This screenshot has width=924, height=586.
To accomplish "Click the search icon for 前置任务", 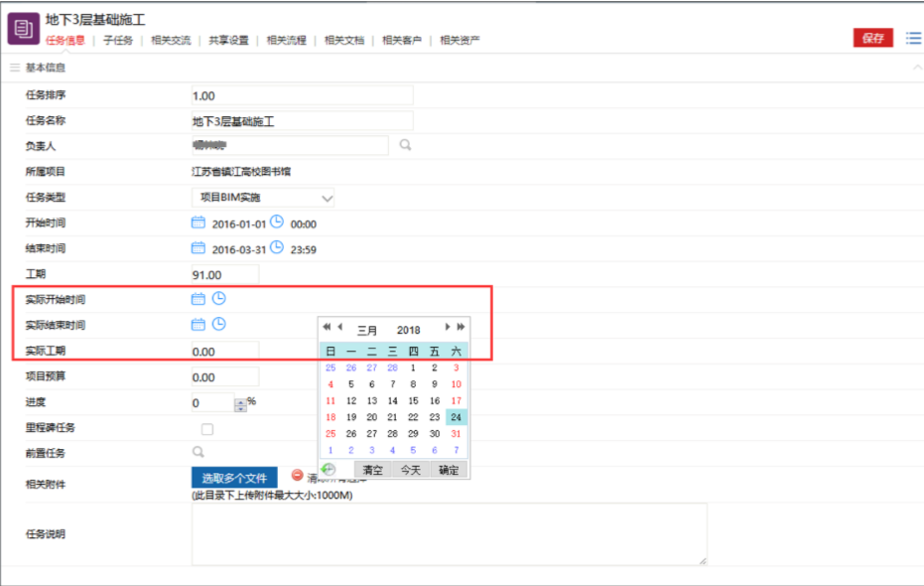I will [x=198, y=452].
